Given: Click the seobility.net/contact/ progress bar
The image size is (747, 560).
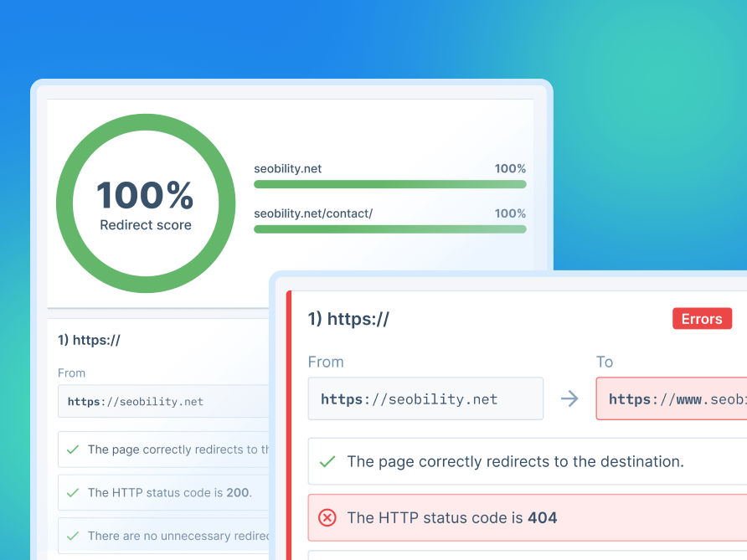Looking at the screenshot, I should [389, 228].
